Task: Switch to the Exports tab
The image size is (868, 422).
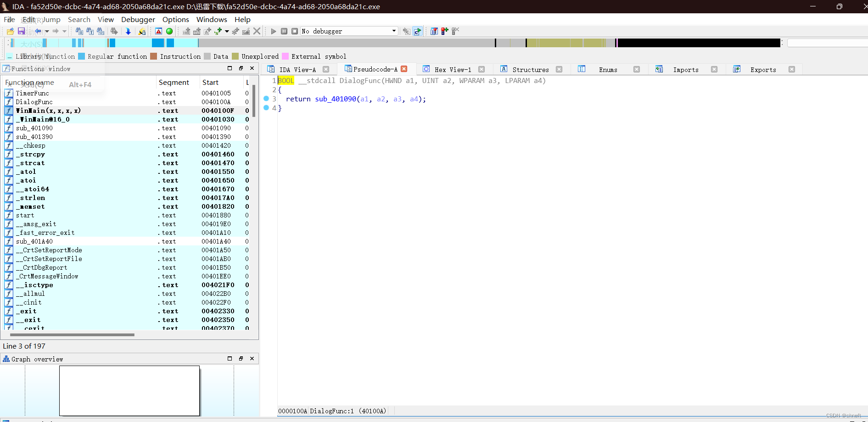Action: click(763, 70)
